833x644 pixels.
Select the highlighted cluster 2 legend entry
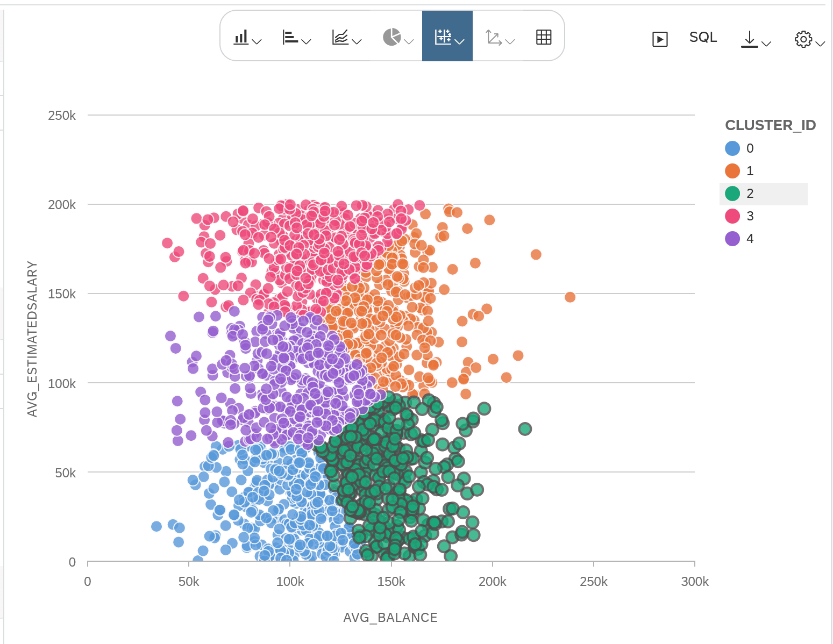pyautogui.click(x=741, y=194)
